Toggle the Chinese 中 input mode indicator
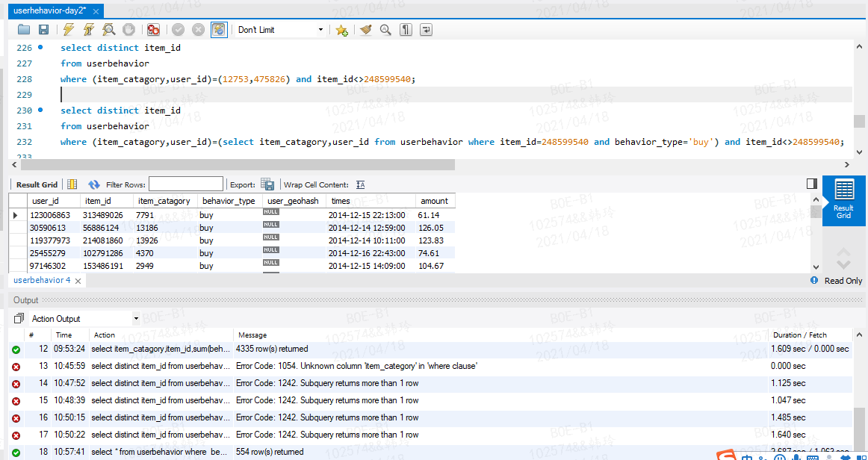This screenshot has width=868, height=460. pos(747,457)
